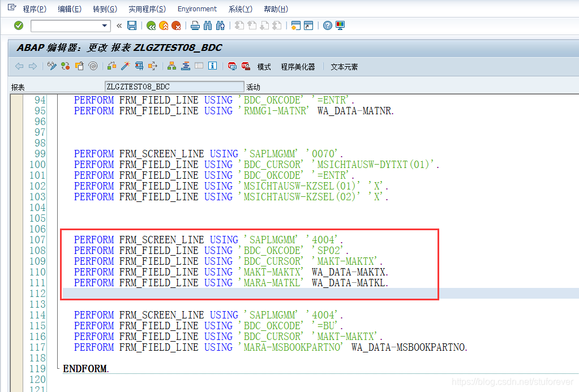The image size is (579, 392).
Task: Click the ZLGZTEST08_BDC report name field
Action: point(174,87)
